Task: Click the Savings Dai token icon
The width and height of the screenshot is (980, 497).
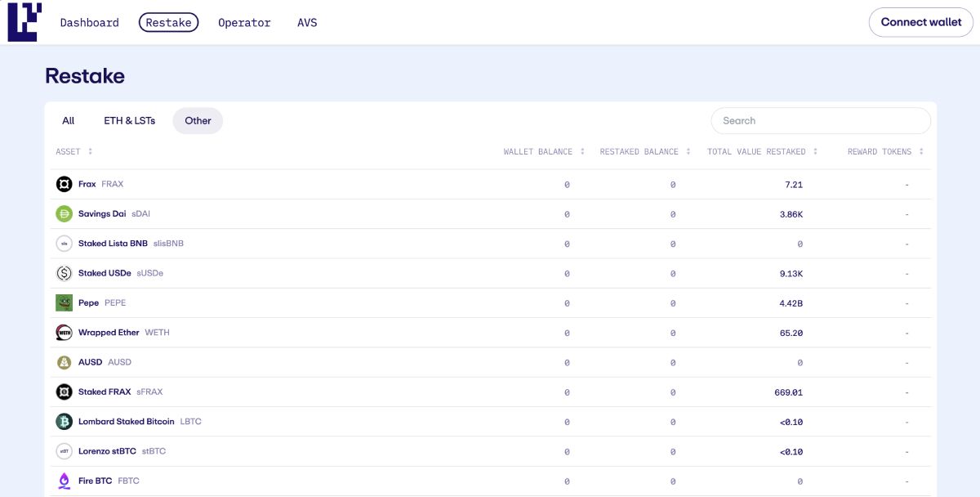Action: (65, 214)
